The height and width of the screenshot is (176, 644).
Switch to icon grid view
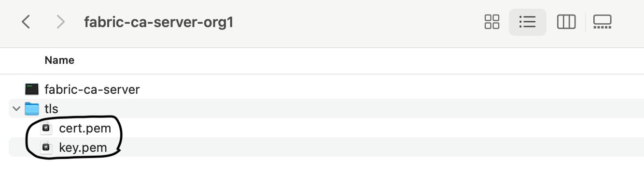(491, 22)
